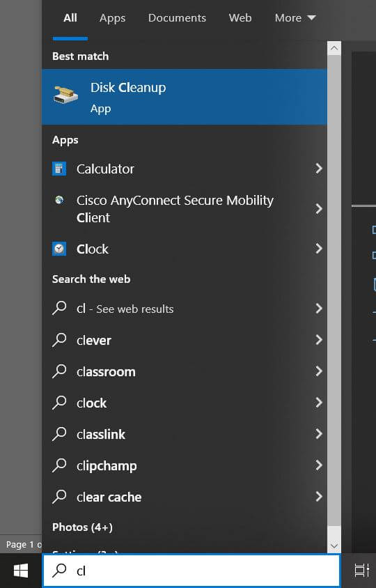This screenshot has height=588, width=376.
Task: Click the scrollbar up arrow
Action: (x=334, y=48)
